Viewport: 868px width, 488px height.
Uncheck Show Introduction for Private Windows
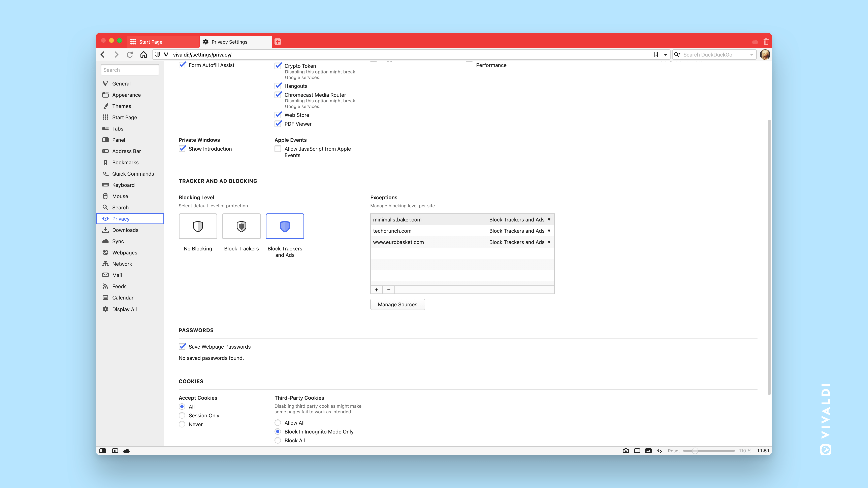point(182,148)
